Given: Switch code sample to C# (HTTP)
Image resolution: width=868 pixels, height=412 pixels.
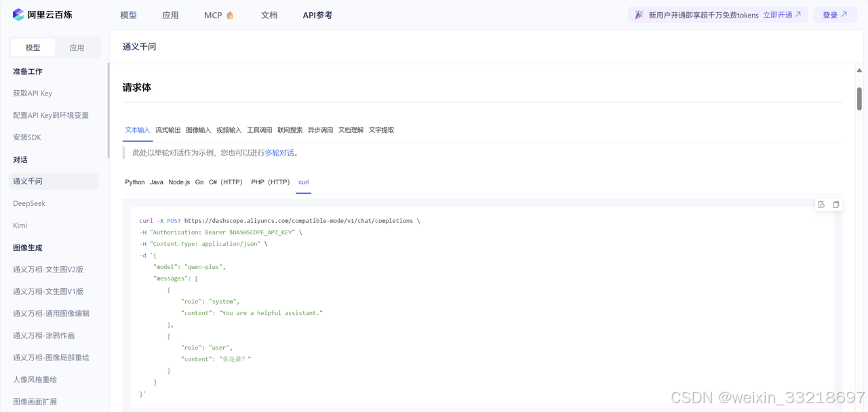Looking at the screenshot, I should (226, 182).
